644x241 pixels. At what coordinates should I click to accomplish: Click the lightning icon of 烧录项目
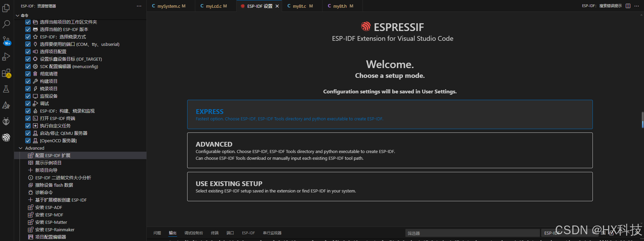35,89
